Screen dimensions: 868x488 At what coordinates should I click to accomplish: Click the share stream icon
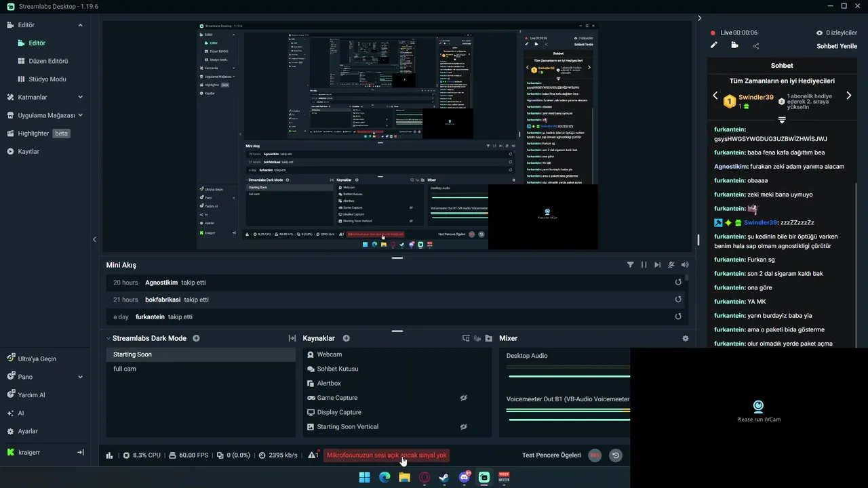(x=755, y=46)
